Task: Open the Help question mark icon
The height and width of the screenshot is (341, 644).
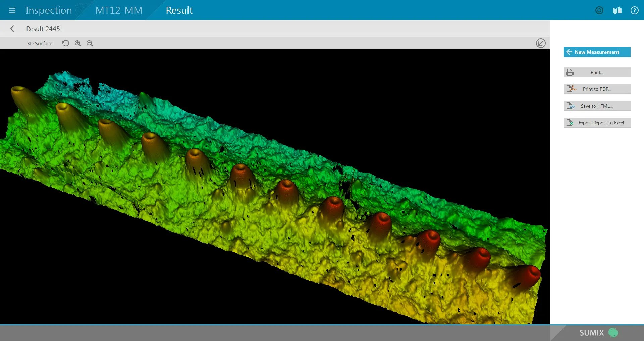Action: (x=635, y=10)
